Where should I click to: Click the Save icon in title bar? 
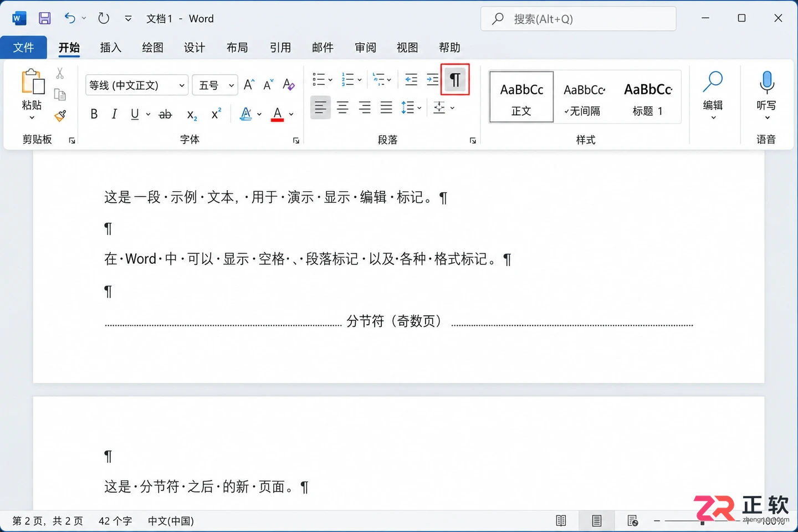(x=45, y=18)
